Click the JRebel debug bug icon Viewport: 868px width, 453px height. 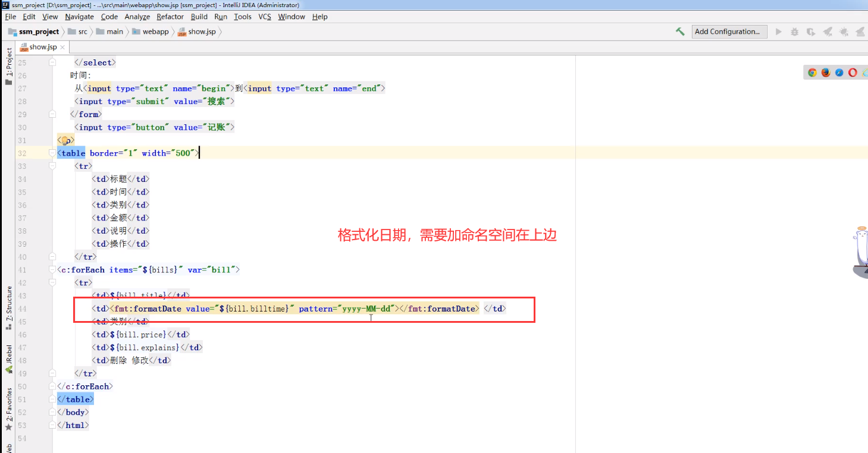pyautogui.click(x=844, y=32)
